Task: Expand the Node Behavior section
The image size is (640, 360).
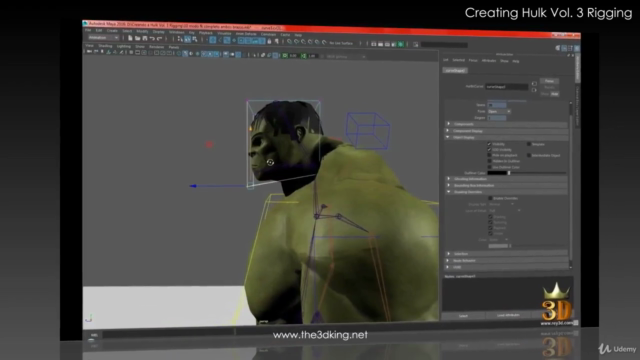Action: click(506, 260)
